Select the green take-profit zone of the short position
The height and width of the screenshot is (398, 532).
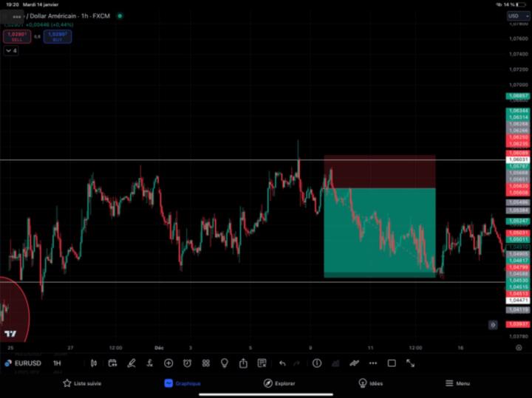point(380,233)
